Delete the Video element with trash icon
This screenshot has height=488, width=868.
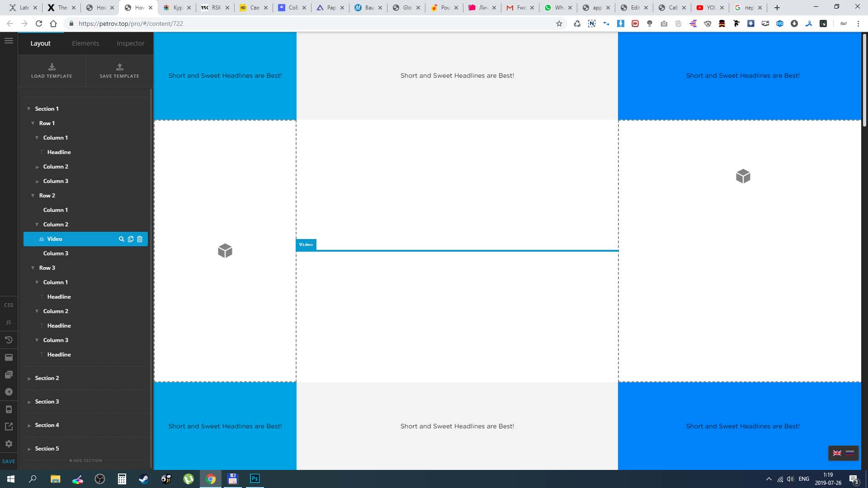pos(140,239)
